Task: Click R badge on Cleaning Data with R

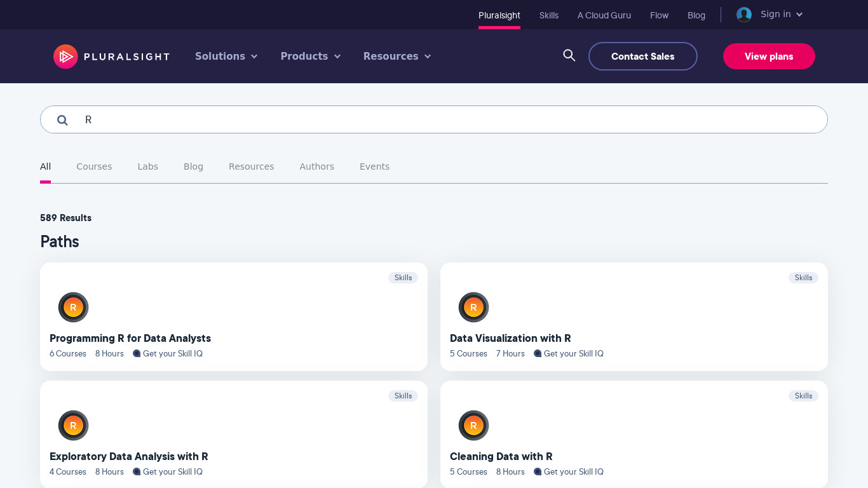Action: click(x=473, y=426)
